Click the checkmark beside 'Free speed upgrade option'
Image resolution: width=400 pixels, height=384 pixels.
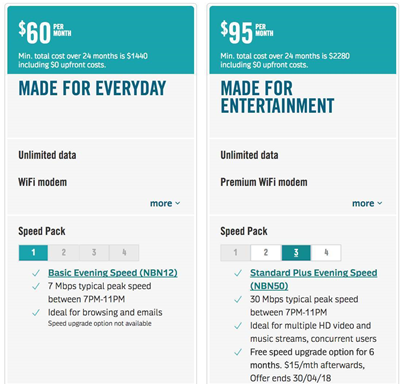238,352
